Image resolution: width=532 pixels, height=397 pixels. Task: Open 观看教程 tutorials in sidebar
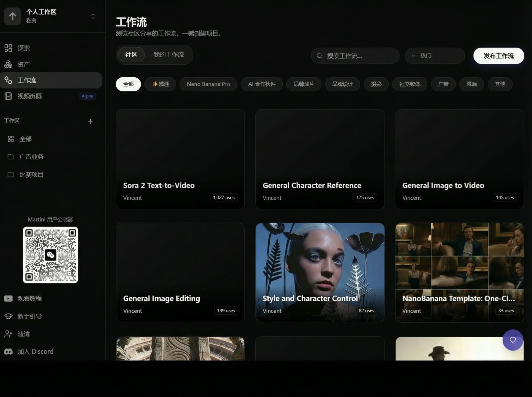29,298
